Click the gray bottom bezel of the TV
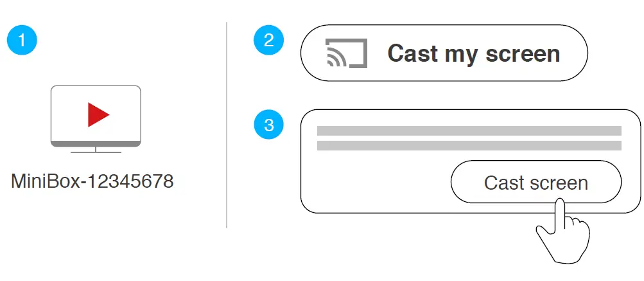 pos(95,143)
